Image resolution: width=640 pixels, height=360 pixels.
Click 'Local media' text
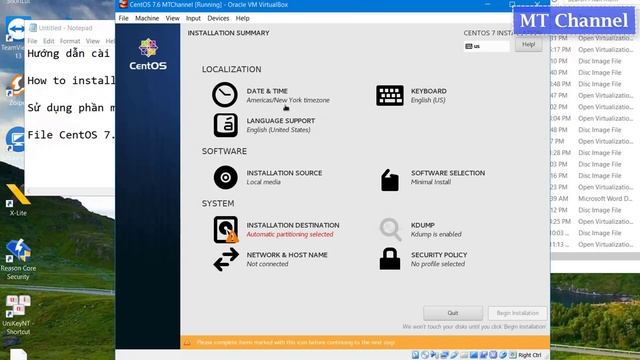point(263,182)
